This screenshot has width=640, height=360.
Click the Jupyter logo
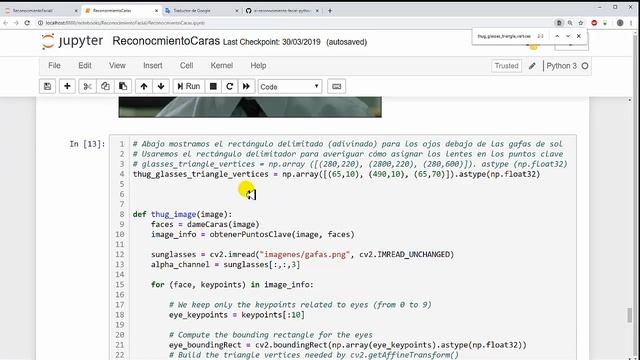coord(72,41)
